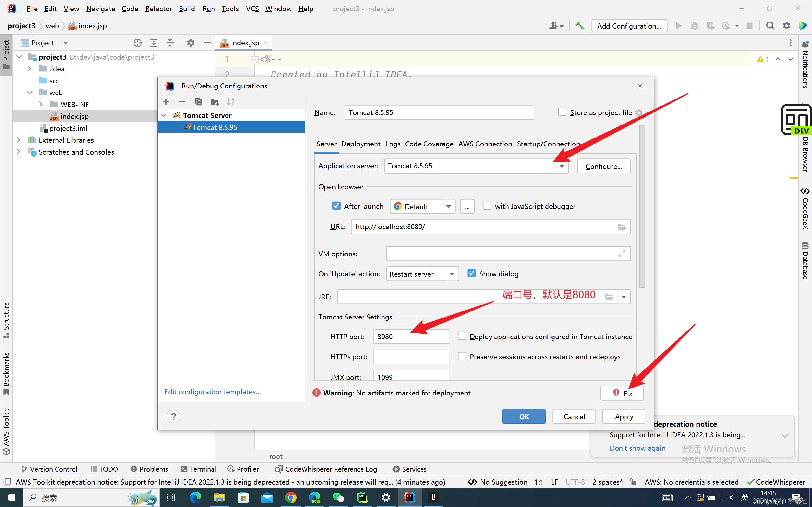Click the select opened file target icon
The image size is (812, 507).
click(137, 43)
